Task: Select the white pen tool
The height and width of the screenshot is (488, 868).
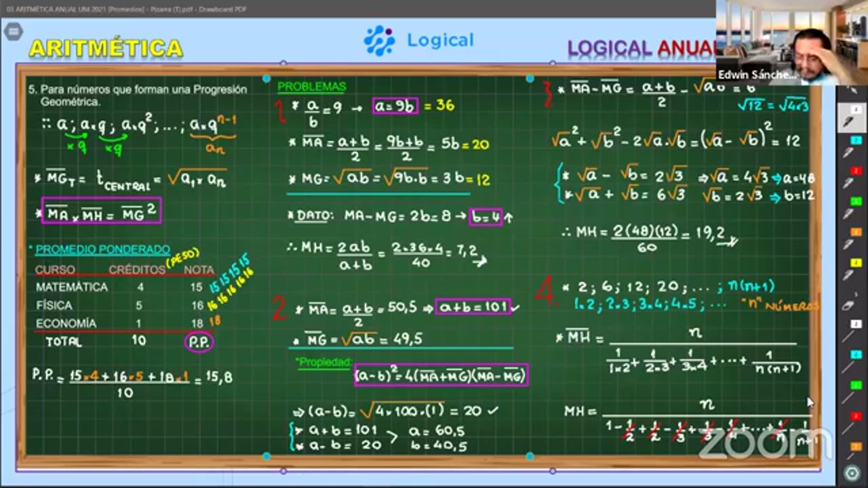Action: pos(851,117)
